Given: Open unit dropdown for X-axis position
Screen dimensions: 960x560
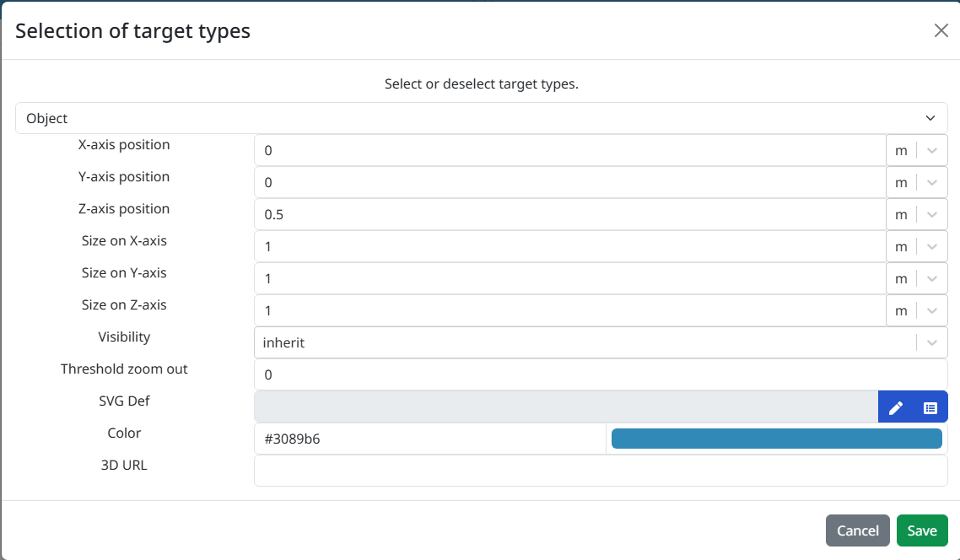Looking at the screenshot, I should coord(931,150).
